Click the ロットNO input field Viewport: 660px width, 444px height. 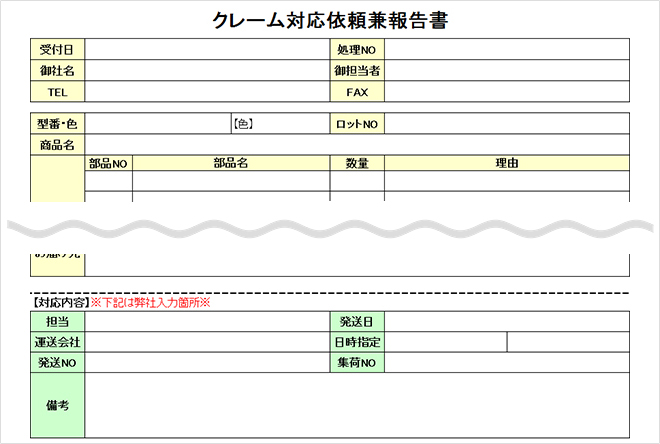click(506, 124)
